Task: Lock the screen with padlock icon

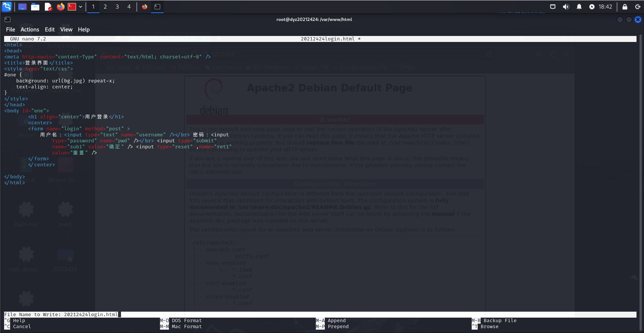Action: [x=625, y=7]
